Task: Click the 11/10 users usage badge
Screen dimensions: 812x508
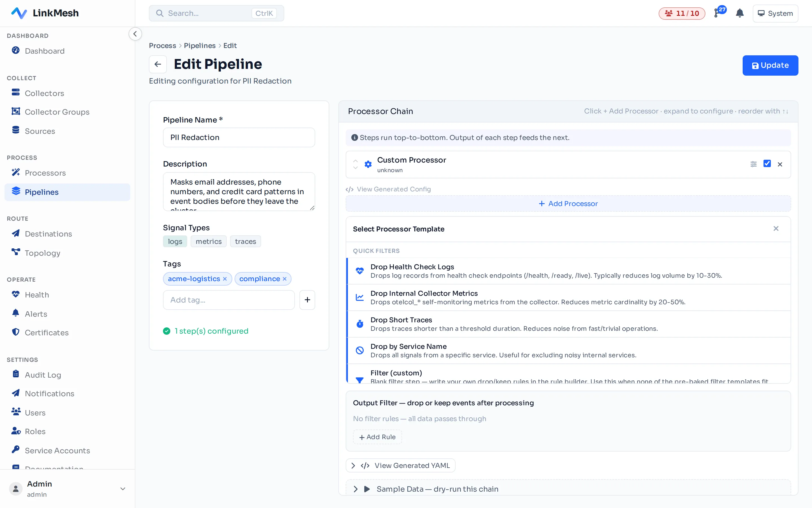Action: 681,13
